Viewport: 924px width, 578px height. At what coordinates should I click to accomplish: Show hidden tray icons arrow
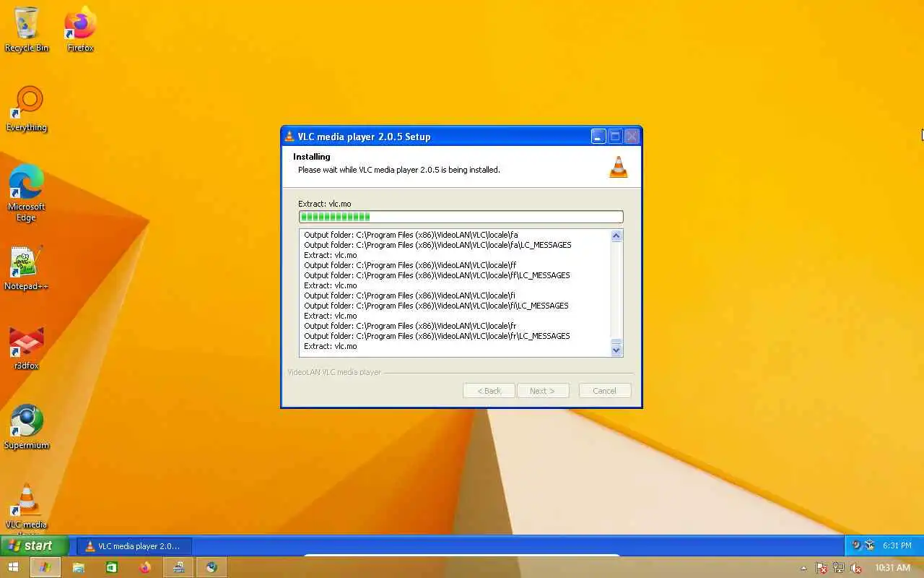803,569
